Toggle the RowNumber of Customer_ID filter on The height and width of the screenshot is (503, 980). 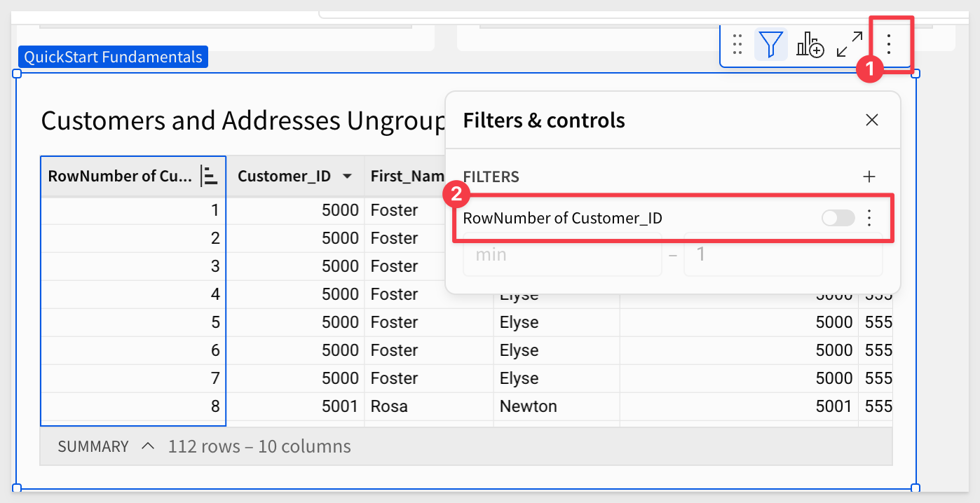click(x=838, y=218)
